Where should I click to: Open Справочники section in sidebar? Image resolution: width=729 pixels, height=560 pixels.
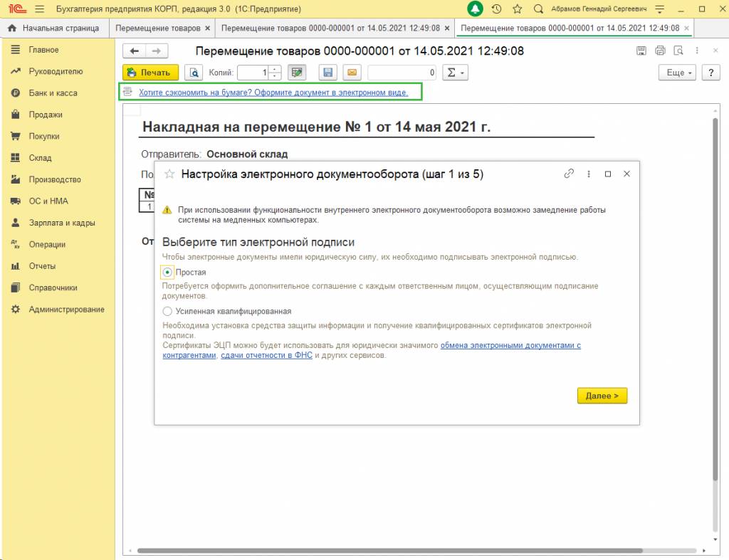coord(53,287)
